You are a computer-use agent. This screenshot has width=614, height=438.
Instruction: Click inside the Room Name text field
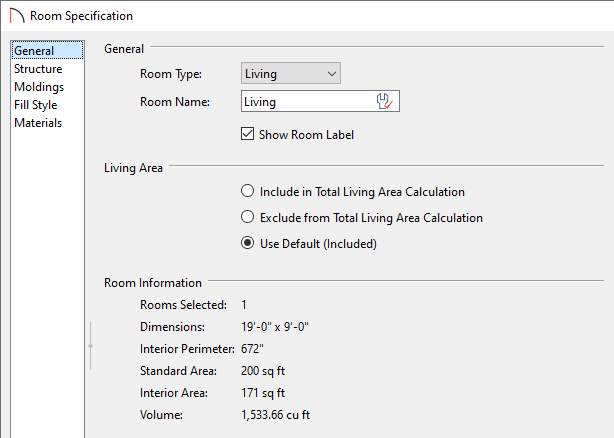307,102
